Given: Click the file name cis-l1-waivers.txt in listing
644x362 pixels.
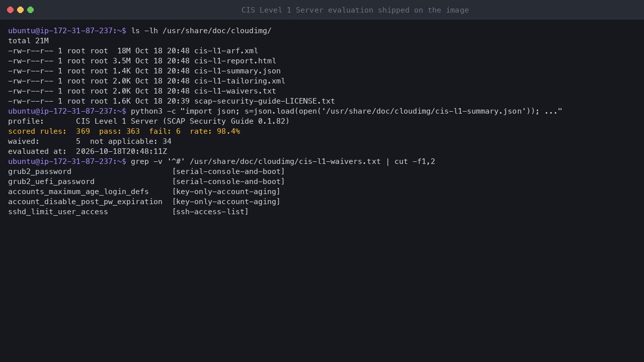Looking at the screenshot, I should [x=235, y=91].
